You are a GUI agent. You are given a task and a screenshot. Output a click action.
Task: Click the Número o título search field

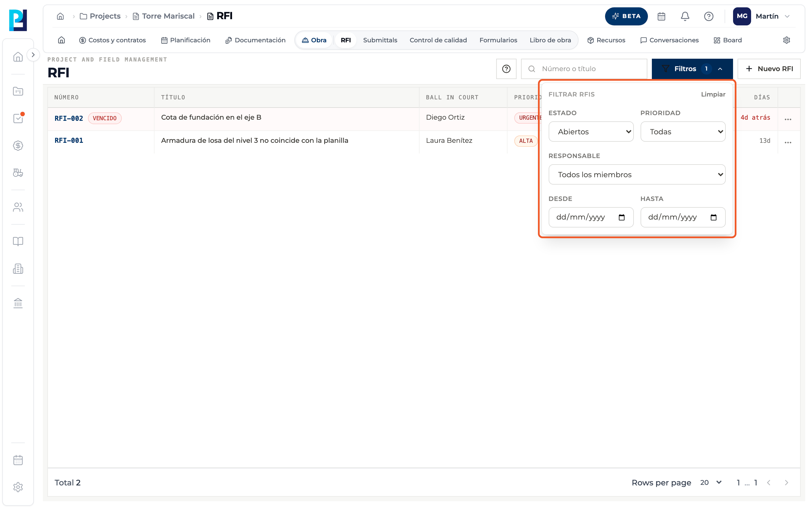point(584,69)
